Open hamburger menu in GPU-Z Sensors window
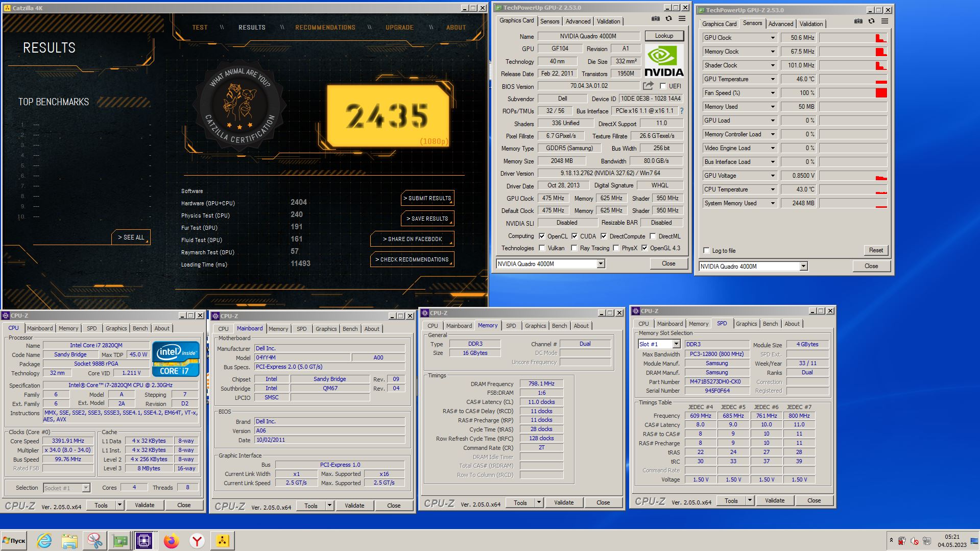Viewport: 980px width, 551px height. pyautogui.click(x=885, y=21)
